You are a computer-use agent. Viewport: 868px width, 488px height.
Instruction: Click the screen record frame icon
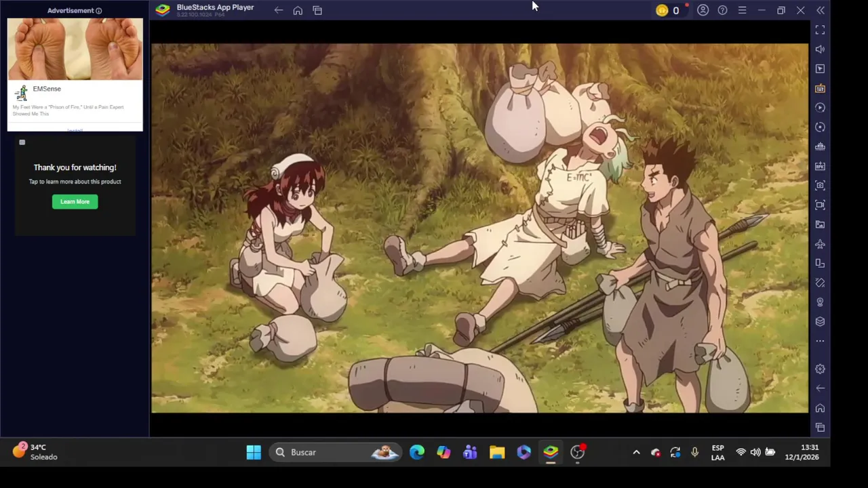(820, 205)
